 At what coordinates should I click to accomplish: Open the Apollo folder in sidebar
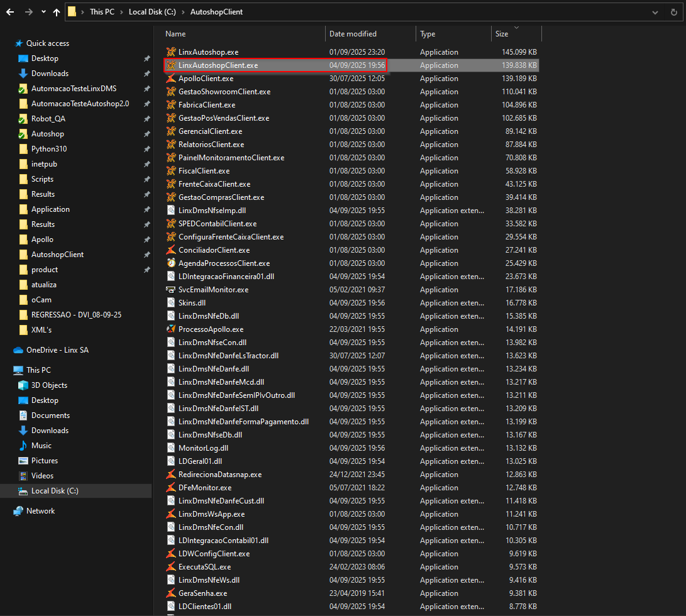click(x=42, y=239)
